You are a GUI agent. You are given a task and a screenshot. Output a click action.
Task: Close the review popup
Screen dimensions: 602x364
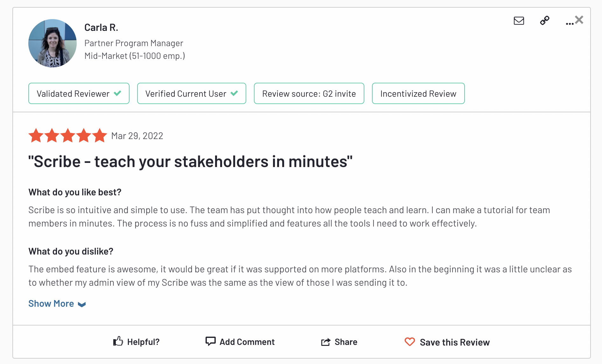point(579,20)
